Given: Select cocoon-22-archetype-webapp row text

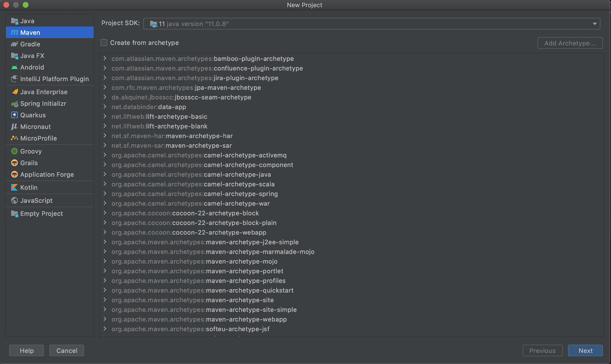Looking at the screenshot, I should pos(189,232).
